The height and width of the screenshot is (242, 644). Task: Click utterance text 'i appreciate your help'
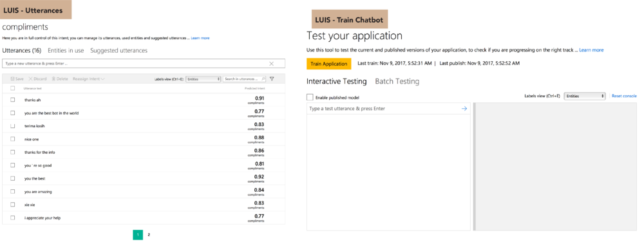43,218
